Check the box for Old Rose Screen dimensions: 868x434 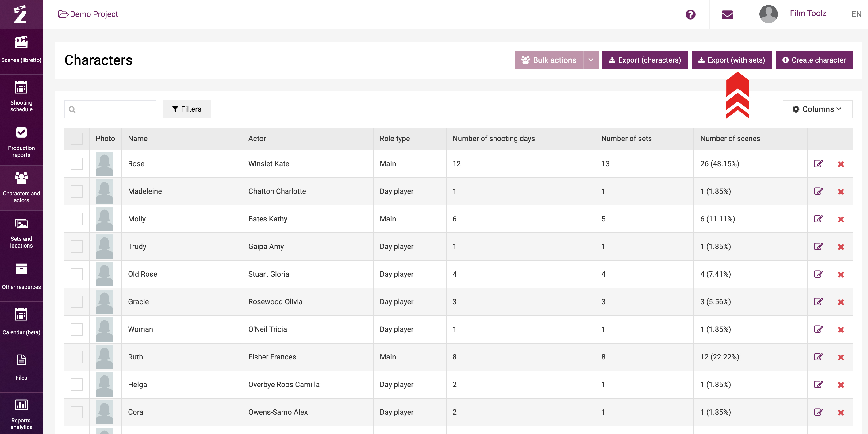(76, 274)
